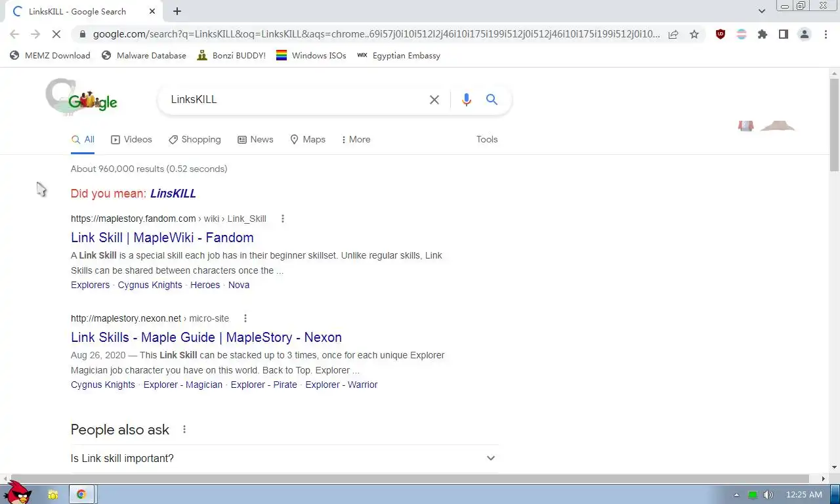Image resolution: width=840 pixels, height=504 pixels.
Task: Open search Tools options
Action: tap(487, 139)
